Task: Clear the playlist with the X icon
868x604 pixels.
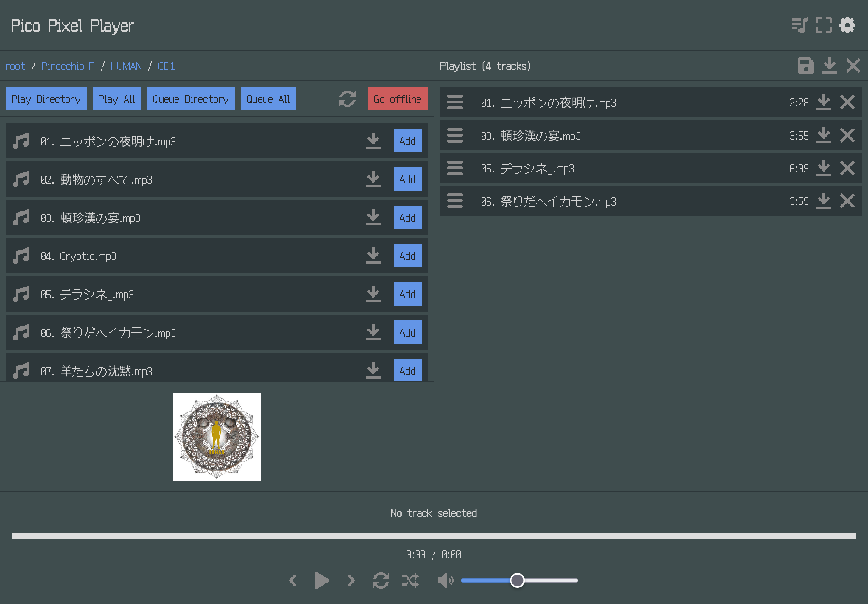Action: (x=853, y=66)
